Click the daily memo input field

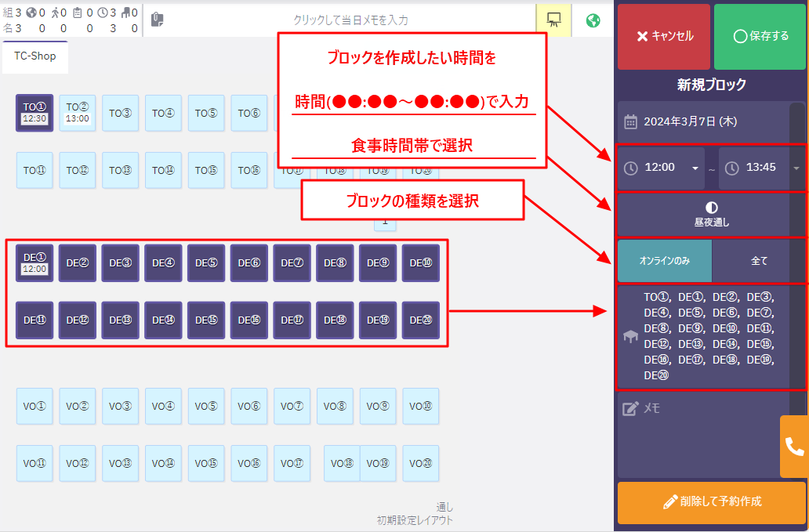350,20
